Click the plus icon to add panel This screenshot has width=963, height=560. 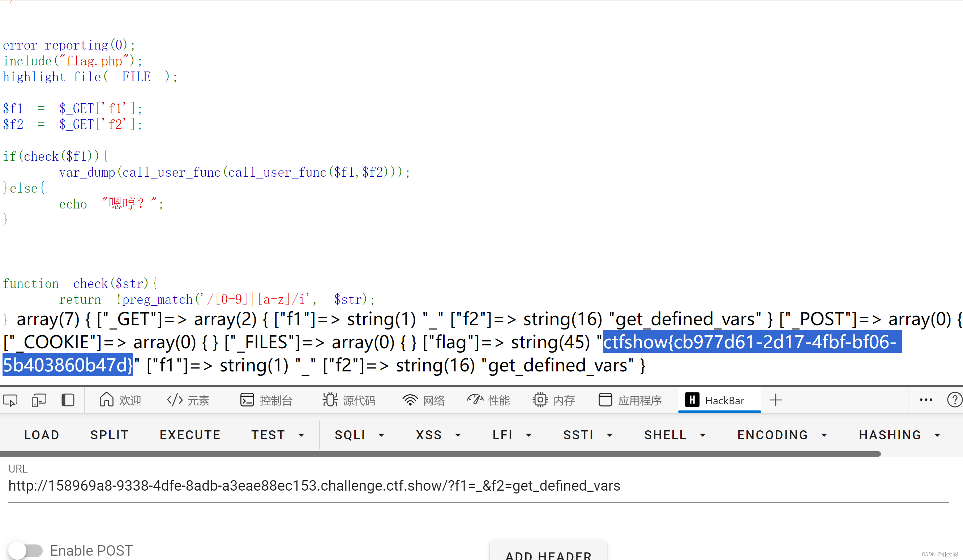pos(776,400)
